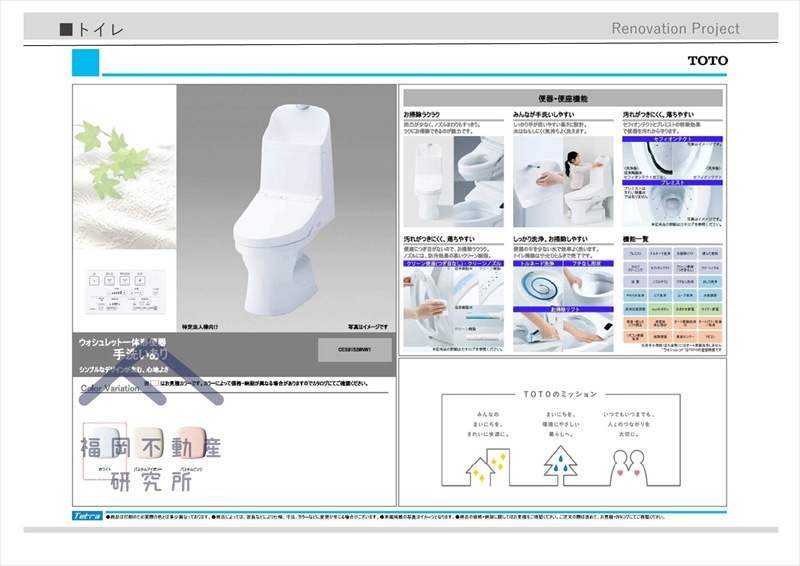
Task: Click the 'プレミスト' blue banner above bowl photo
Action: click(x=672, y=182)
